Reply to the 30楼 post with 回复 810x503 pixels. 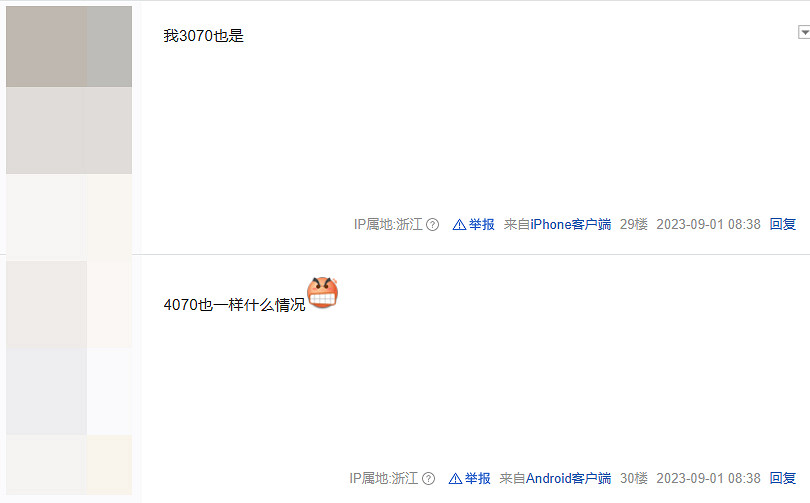(x=783, y=479)
